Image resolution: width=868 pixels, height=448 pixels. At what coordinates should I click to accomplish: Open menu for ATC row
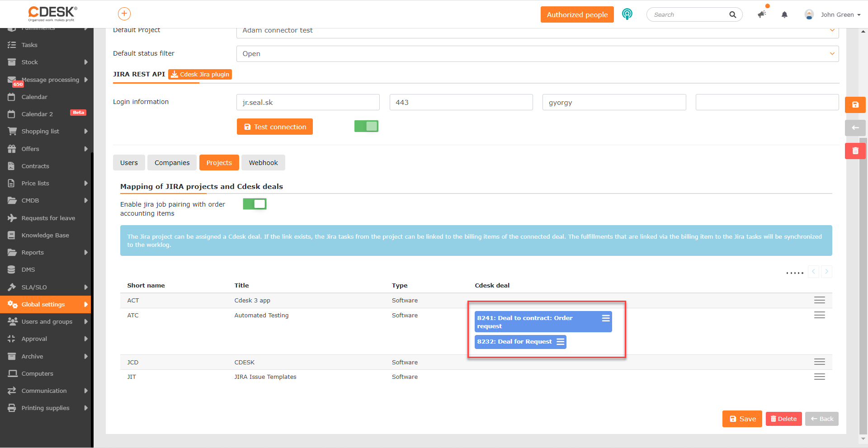coord(819,315)
